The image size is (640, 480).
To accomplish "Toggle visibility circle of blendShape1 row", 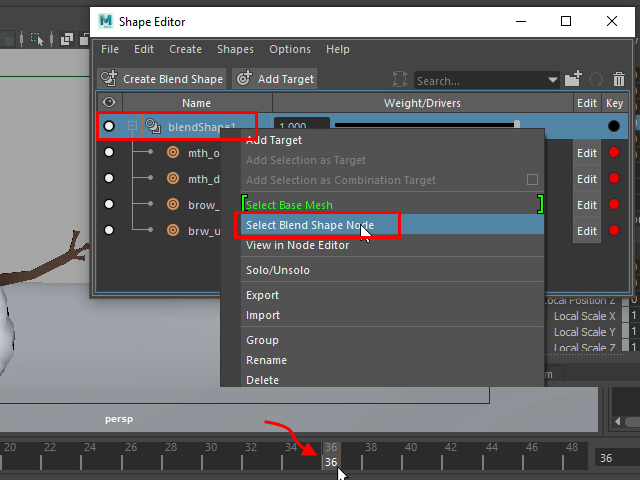I will point(109,127).
